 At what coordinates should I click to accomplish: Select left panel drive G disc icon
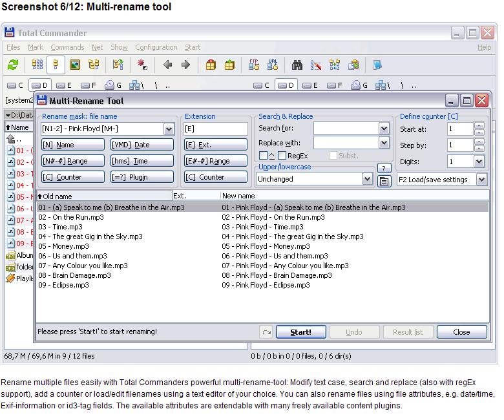tap(110, 85)
